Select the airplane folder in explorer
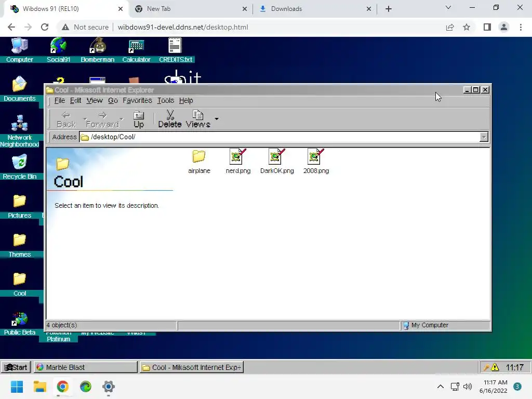 (199, 162)
